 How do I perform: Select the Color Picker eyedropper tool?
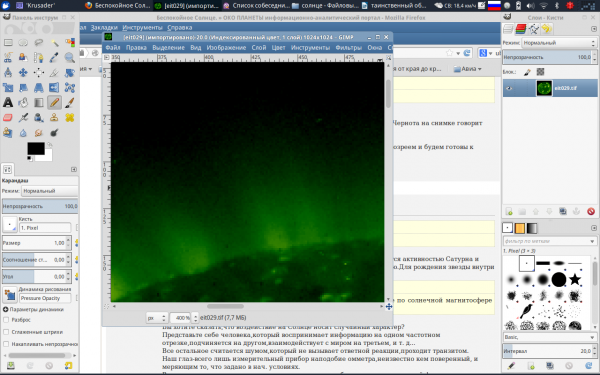click(54, 57)
